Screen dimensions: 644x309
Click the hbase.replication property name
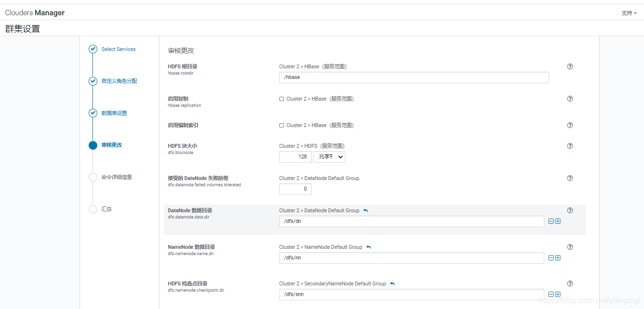point(184,105)
